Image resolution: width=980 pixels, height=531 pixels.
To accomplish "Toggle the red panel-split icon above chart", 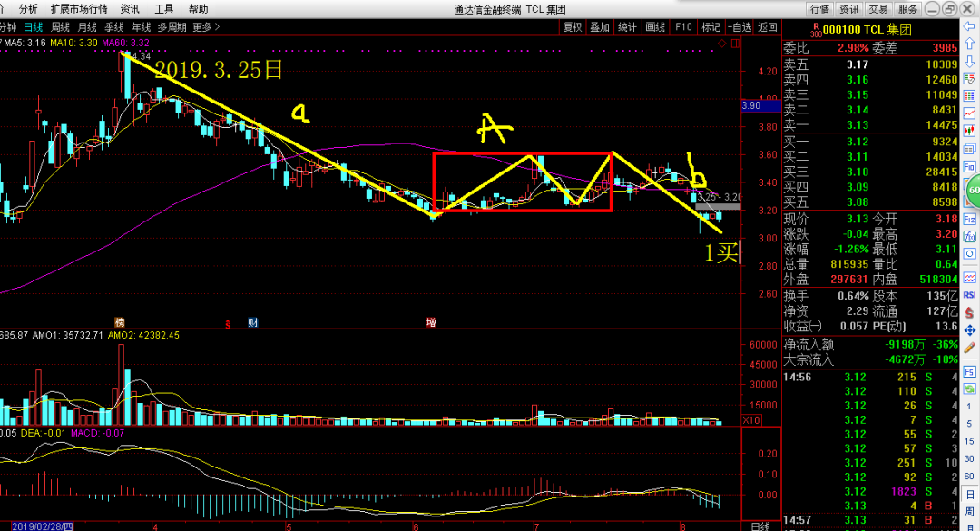I will 735,44.
